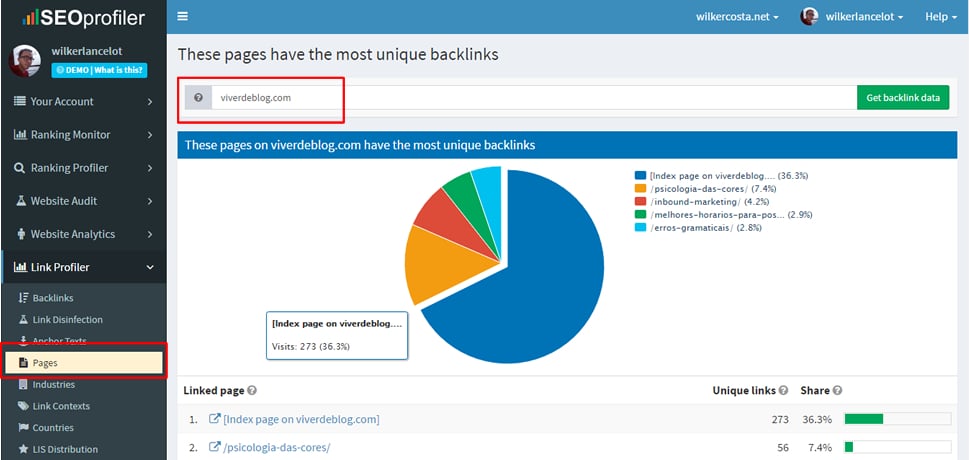Click the Linked page help icon

click(252, 391)
